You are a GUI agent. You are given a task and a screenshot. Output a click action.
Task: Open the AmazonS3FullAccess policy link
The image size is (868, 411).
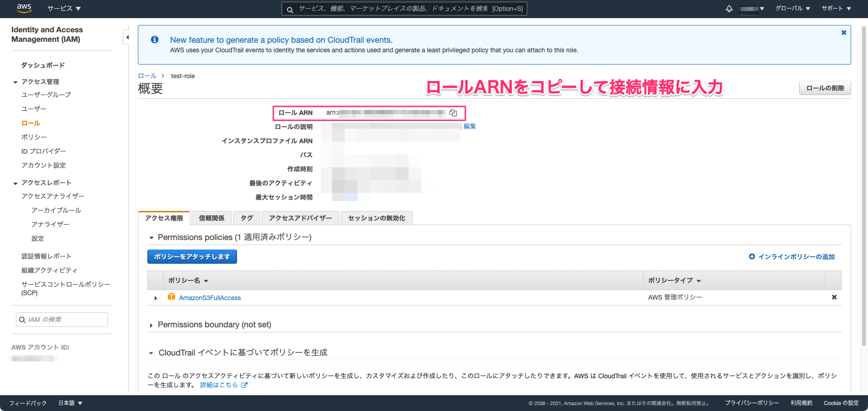(210, 298)
